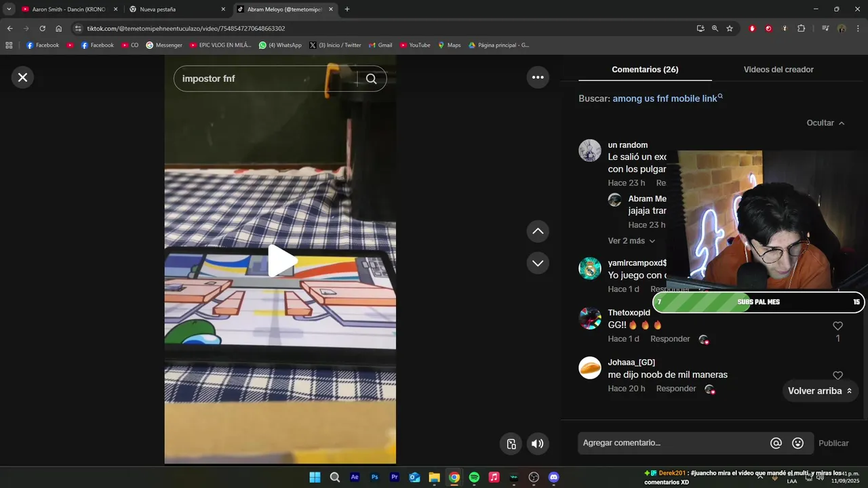
Task: Open Thetoxopid's profile avatar
Action: pyautogui.click(x=590, y=319)
